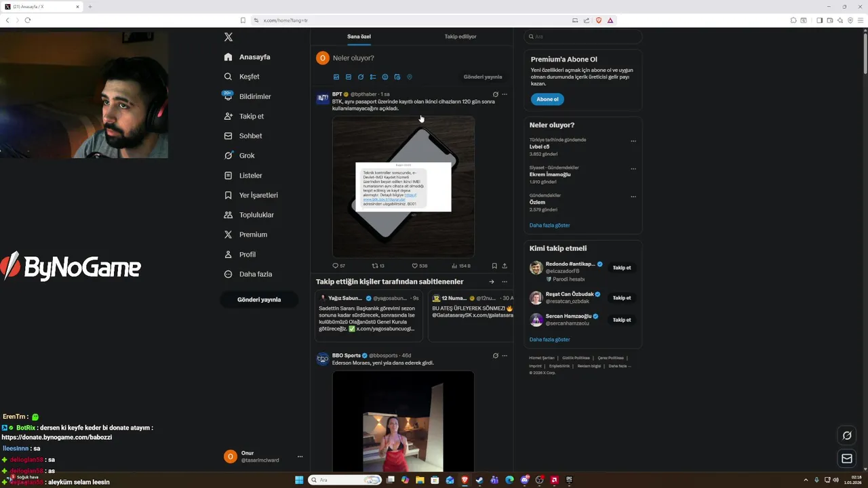Viewport: 868px width, 488px height.
Task: Switch to Sana özel tab
Action: (x=359, y=37)
